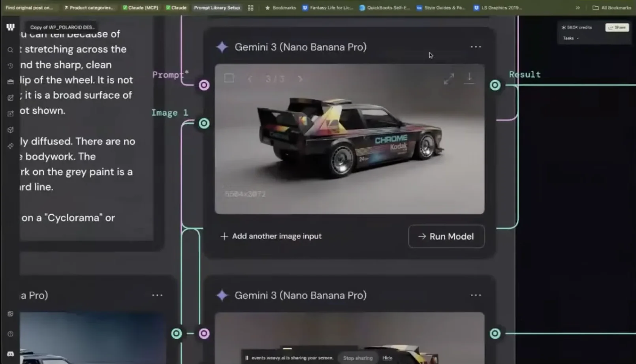Screen dimensions: 636x364
Task: Open the Weavy logo home menu
Action: point(11,27)
